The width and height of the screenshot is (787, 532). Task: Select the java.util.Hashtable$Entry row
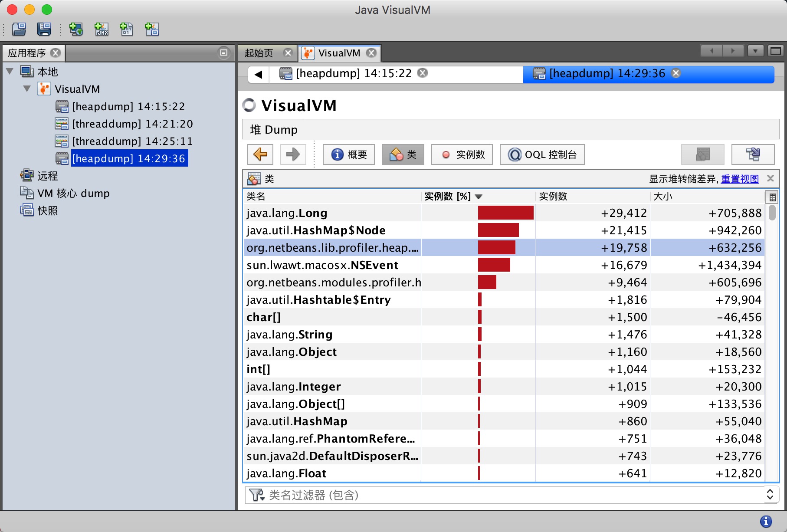(504, 299)
